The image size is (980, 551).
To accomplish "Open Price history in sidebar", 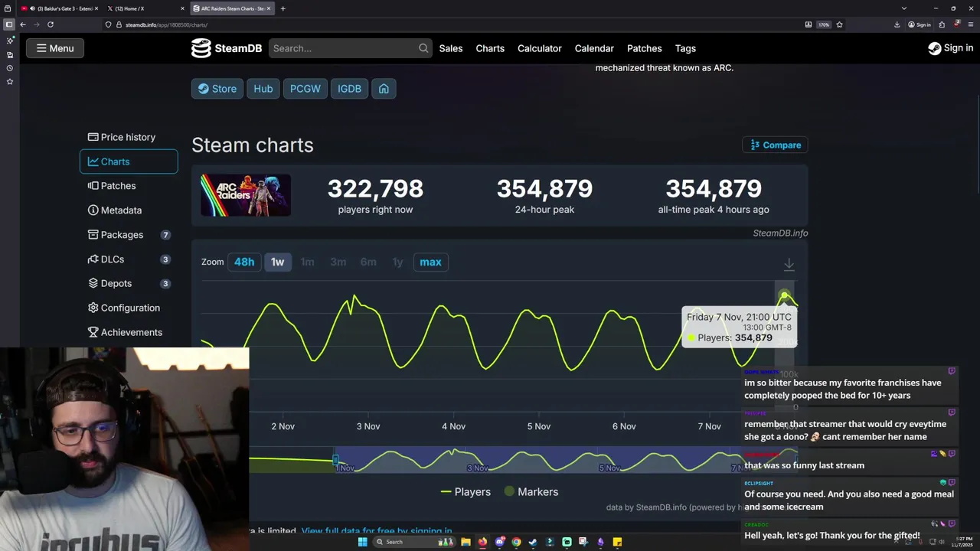I will [x=129, y=137].
